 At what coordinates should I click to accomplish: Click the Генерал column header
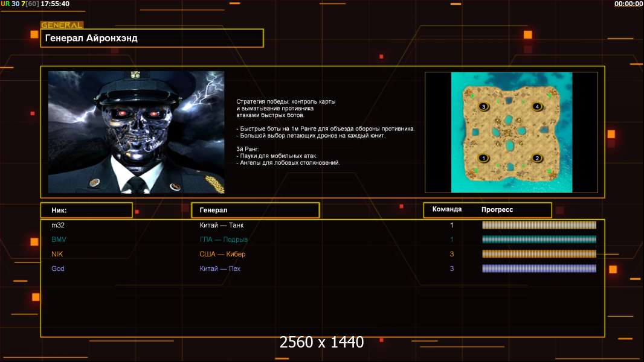tap(255, 211)
